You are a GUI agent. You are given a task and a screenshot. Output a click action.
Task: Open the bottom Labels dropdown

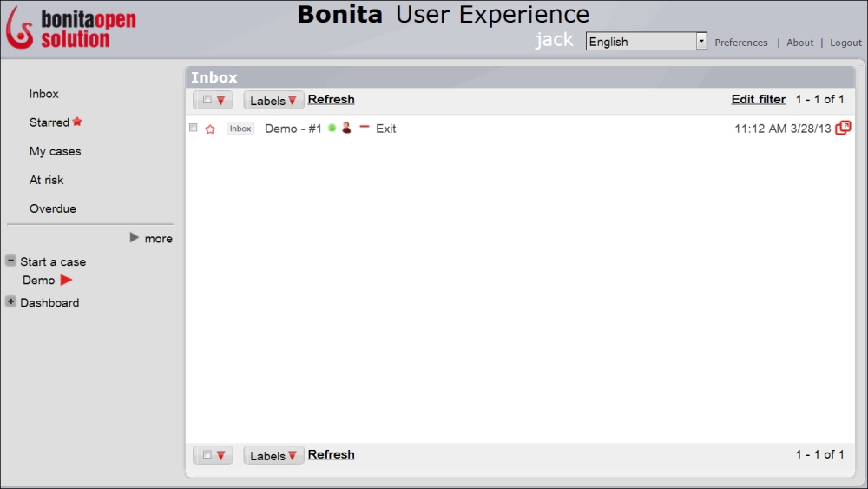click(273, 455)
